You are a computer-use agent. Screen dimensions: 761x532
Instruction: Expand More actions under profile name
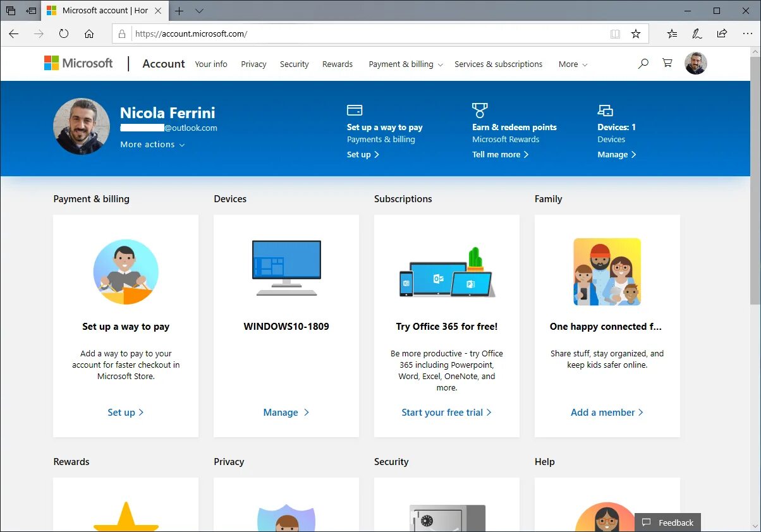[x=152, y=144]
